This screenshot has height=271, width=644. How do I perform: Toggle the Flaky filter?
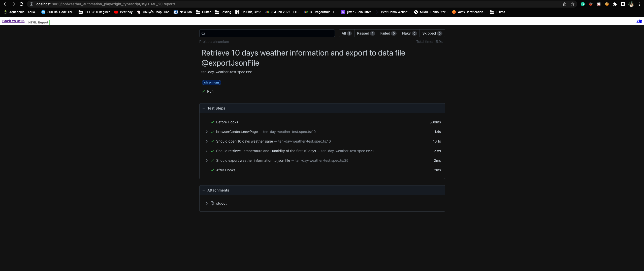pos(409,33)
